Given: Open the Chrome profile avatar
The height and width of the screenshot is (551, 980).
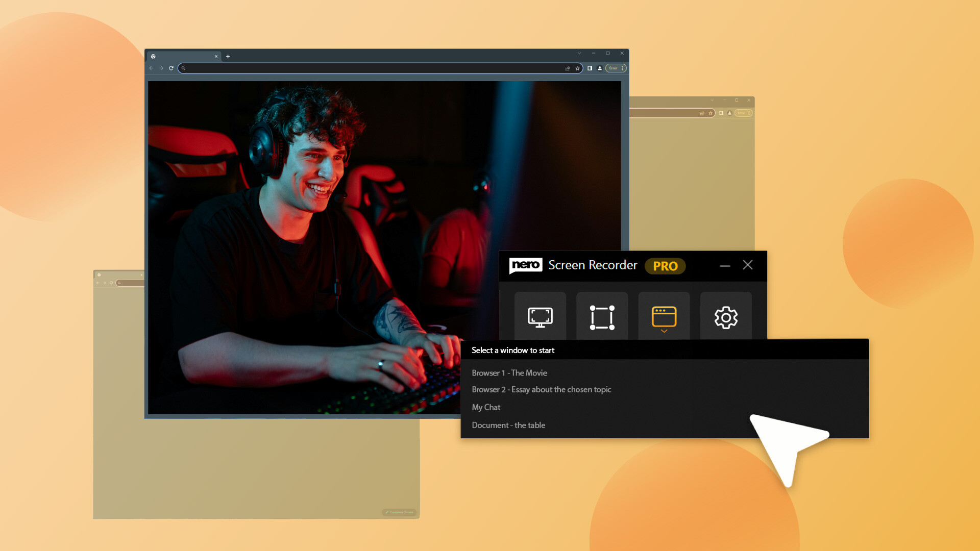Looking at the screenshot, I should (599, 68).
